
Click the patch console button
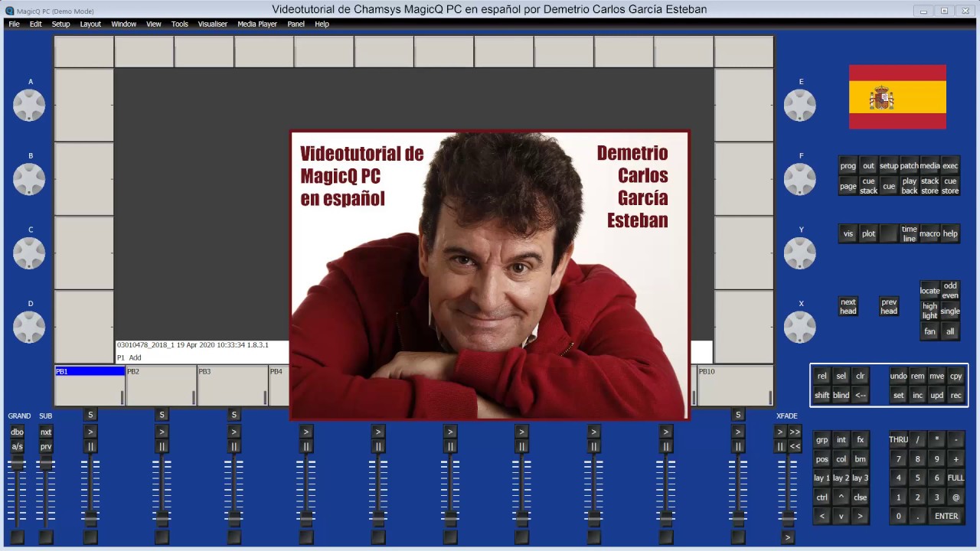coord(910,166)
